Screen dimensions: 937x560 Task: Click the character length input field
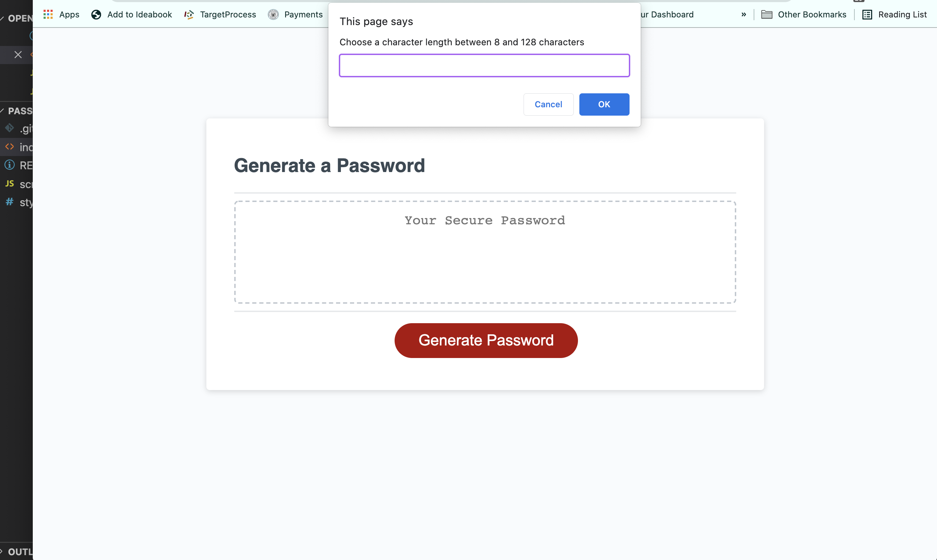point(484,65)
